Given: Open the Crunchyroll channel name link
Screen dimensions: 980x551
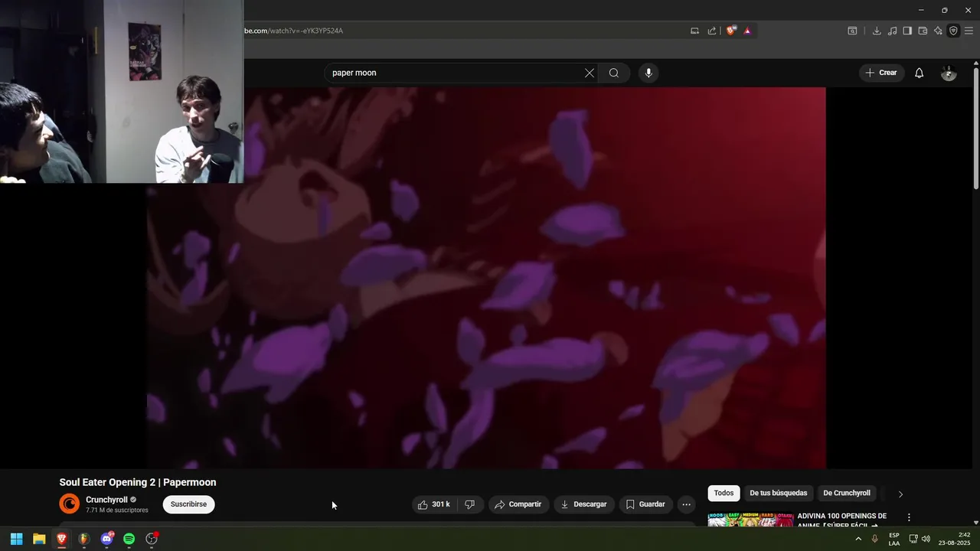Looking at the screenshot, I should 106,500.
